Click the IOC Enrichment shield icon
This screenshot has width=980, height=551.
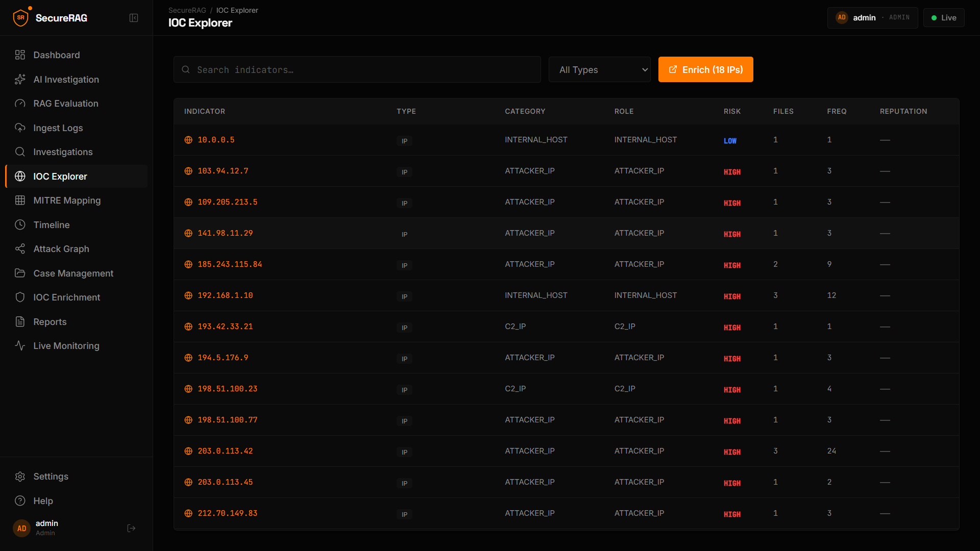pos(20,297)
